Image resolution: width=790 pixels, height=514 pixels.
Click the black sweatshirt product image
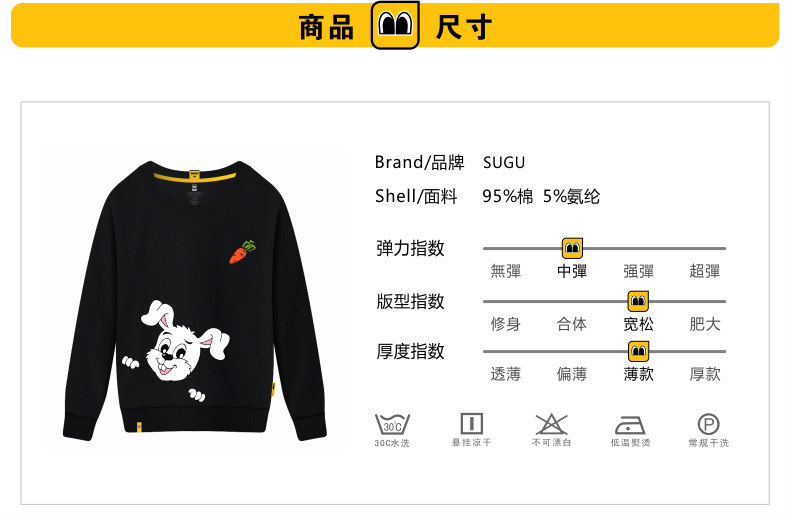click(195, 300)
